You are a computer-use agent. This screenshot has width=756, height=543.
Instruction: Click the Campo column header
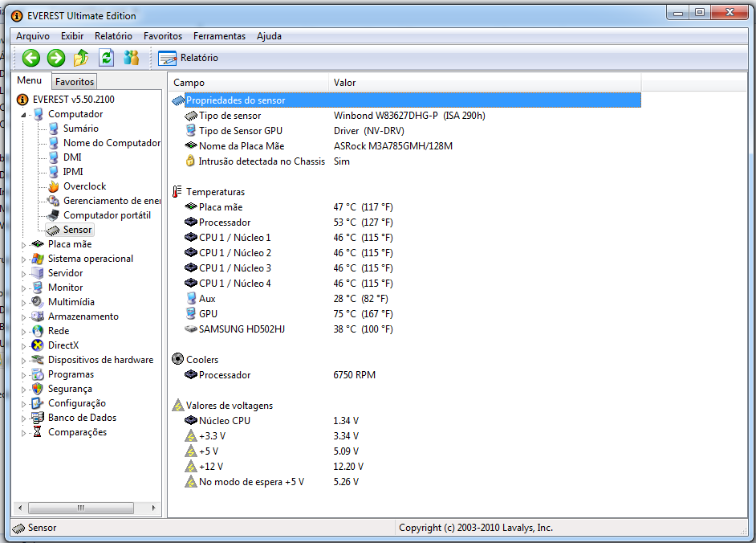[x=248, y=83]
